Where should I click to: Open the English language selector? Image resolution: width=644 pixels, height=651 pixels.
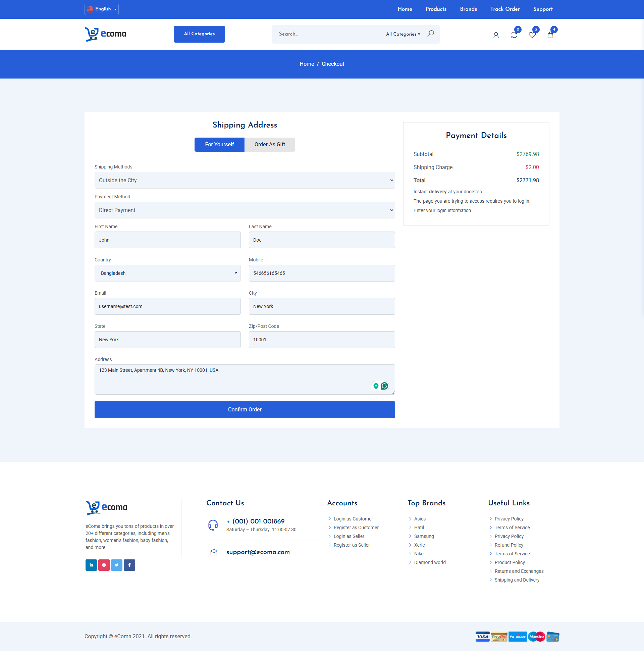[101, 9]
